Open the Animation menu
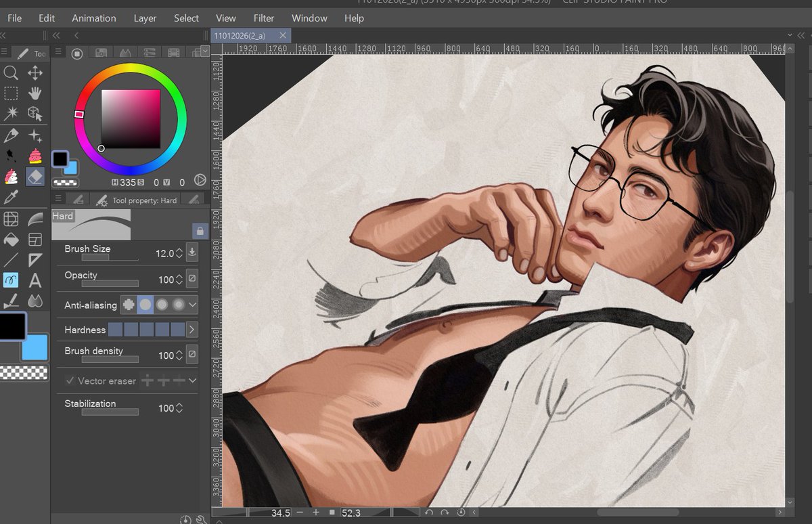Image resolution: width=812 pixels, height=524 pixels. click(x=93, y=18)
